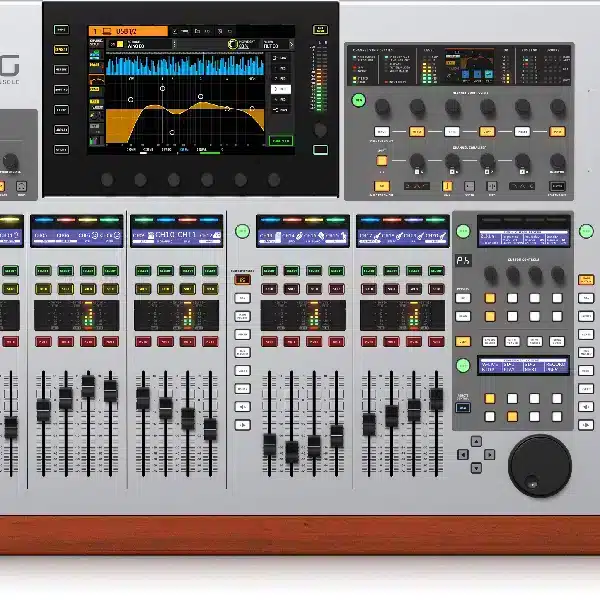Screen dimensions: 600x600
Task: Push the green-outlined button below the screen knob
Action: pos(320,150)
